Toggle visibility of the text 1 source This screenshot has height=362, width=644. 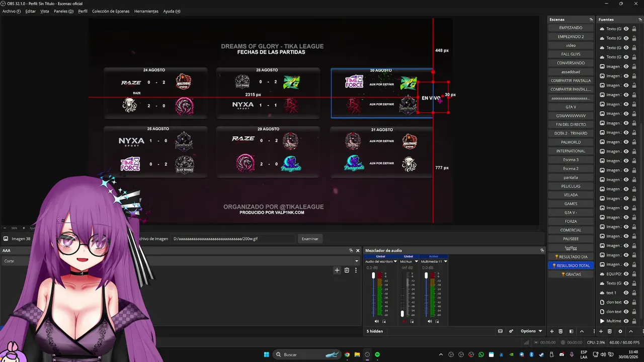[626, 293]
